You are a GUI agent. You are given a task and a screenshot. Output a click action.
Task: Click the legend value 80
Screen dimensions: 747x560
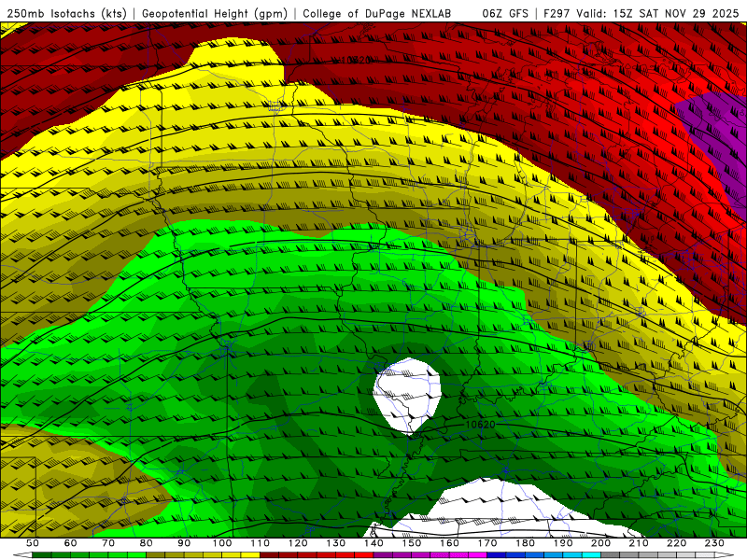[x=147, y=543]
